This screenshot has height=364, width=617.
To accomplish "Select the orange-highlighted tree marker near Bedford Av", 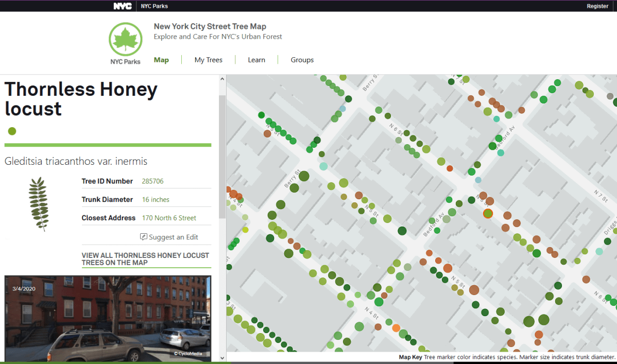I will (x=488, y=214).
